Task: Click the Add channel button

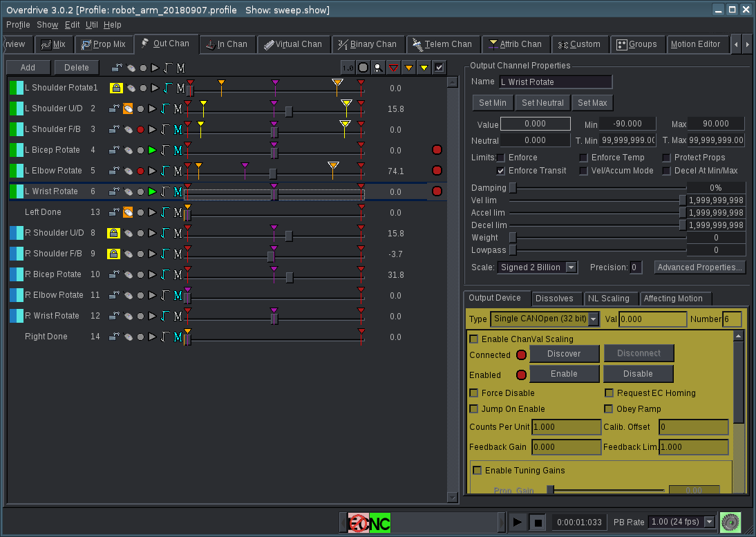Action: pyautogui.click(x=28, y=68)
